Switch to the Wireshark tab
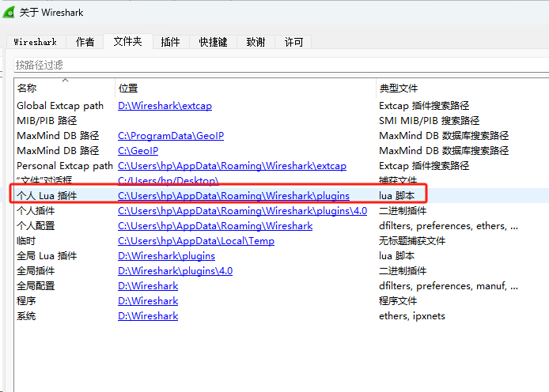 tap(36, 42)
